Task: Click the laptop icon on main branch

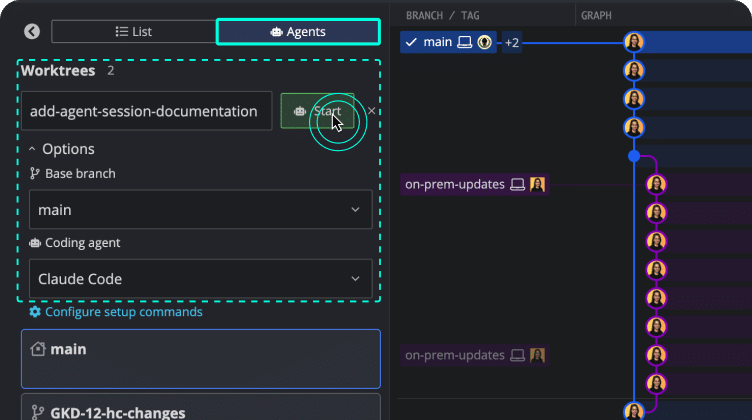Action: coord(465,42)
